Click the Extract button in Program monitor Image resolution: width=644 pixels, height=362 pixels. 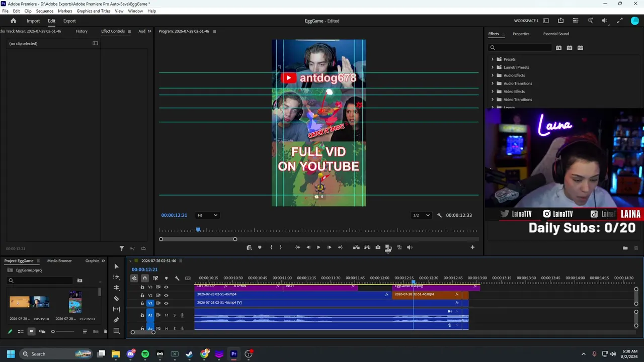(367, 247)
